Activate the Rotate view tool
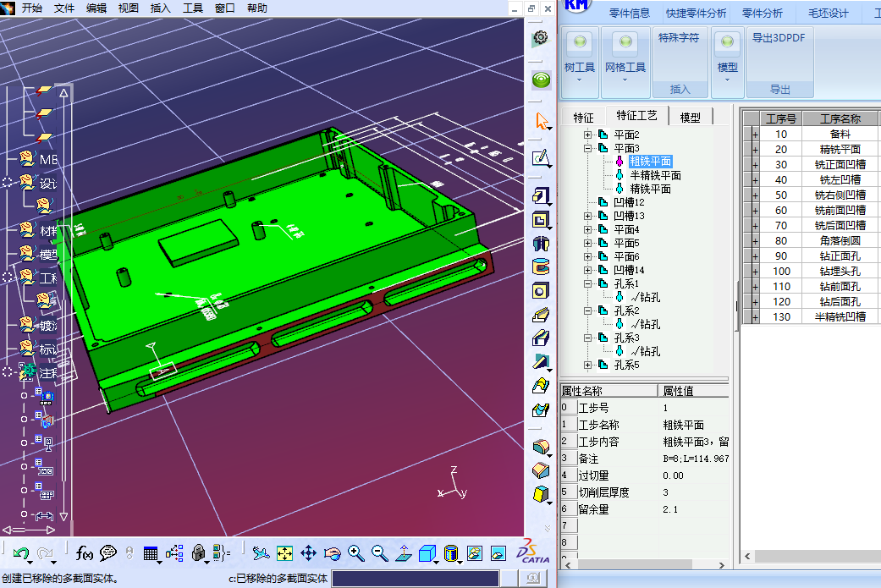This screenshot has height=588, width=881. tap(332, 553)
